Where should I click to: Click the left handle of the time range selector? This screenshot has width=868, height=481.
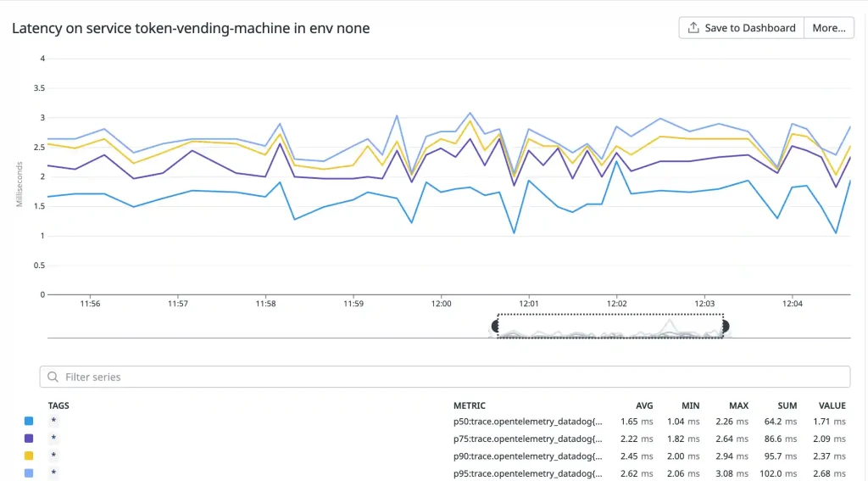point(495,326)
